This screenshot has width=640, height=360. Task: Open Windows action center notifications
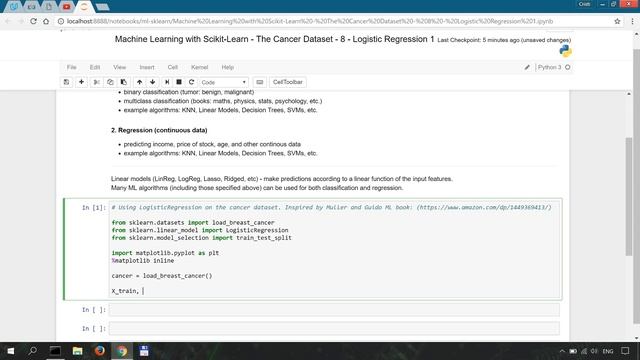625,351
